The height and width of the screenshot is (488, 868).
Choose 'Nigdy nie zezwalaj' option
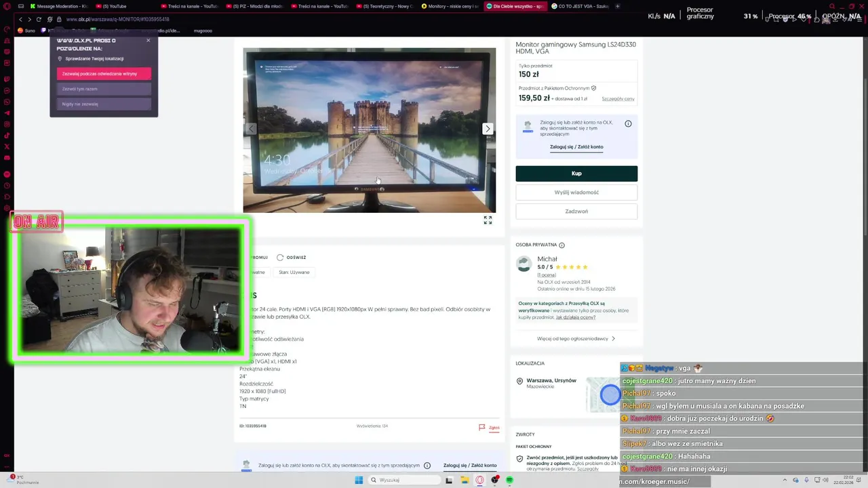pyautogui.click(x=104, y=104)
